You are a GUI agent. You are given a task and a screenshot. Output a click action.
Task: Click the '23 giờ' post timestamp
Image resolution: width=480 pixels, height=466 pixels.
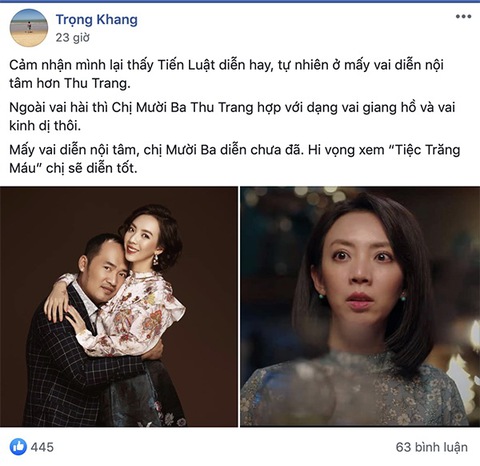[73, 38]
